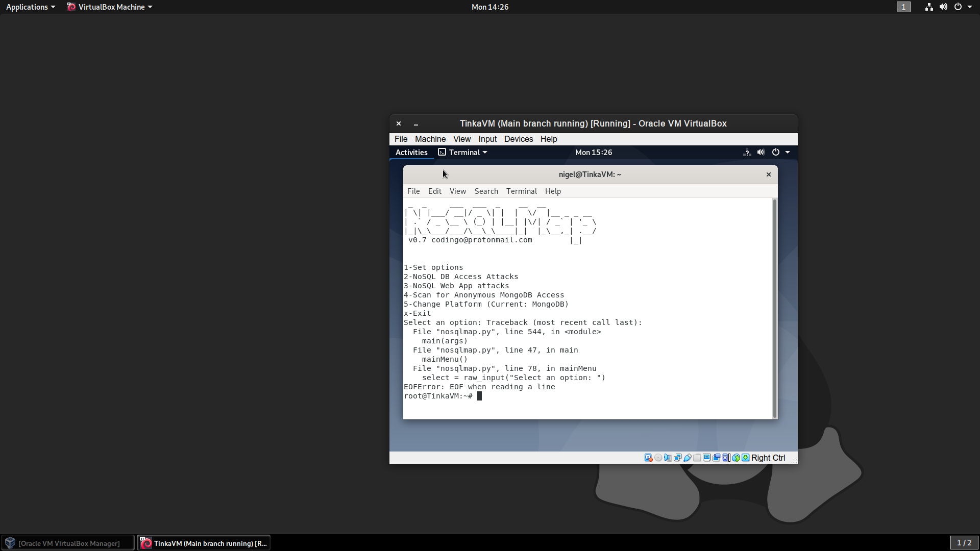Click the guest clock Mon 15:26

pyautogui.click(x=593, y=152)
